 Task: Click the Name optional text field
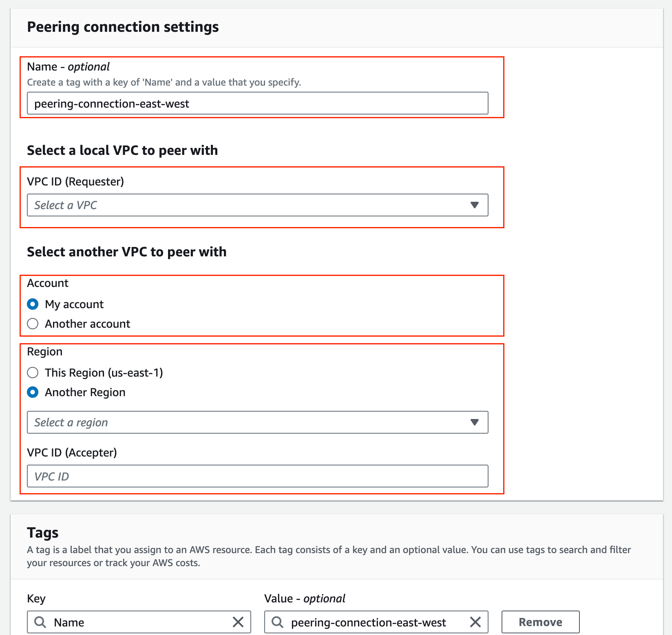pyautogui.click(x=257, y=104)
